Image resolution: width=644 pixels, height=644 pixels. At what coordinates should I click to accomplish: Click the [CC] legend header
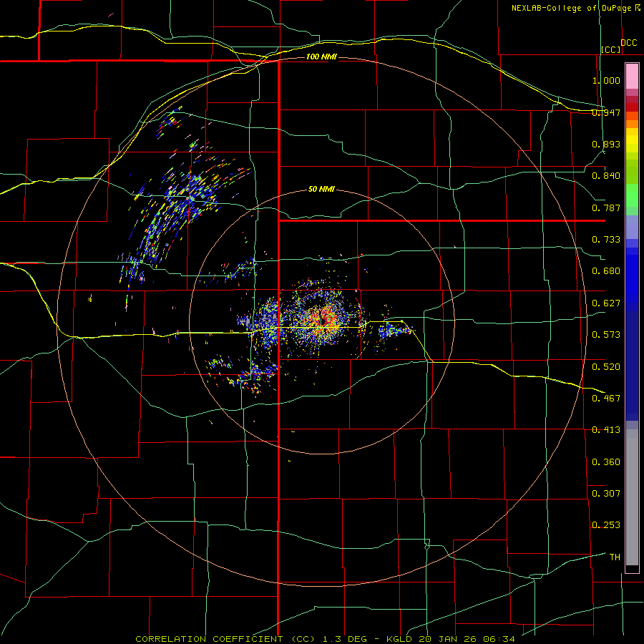click(611, 49)
